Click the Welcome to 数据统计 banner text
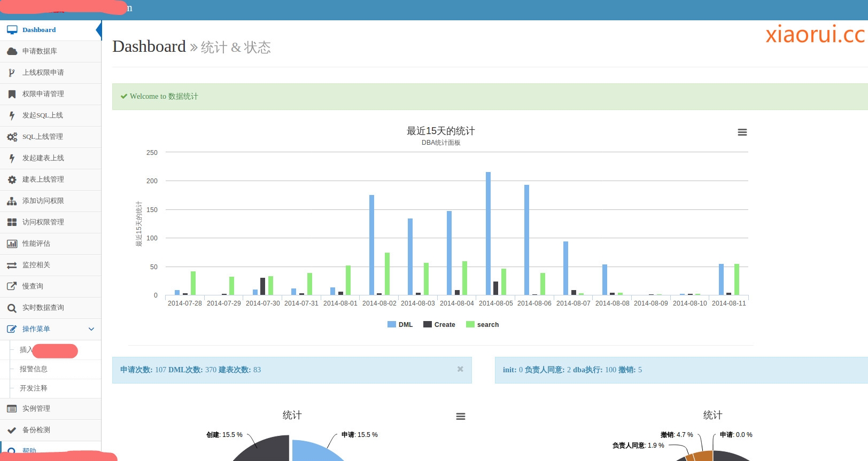Screen dimensions: 868x461 coord(164,96)
